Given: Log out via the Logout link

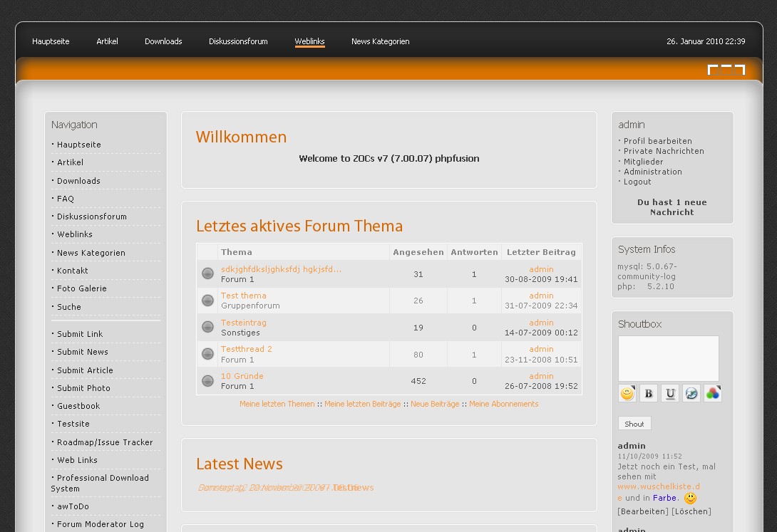Looking at the screenshot, I should click(637, 182).
